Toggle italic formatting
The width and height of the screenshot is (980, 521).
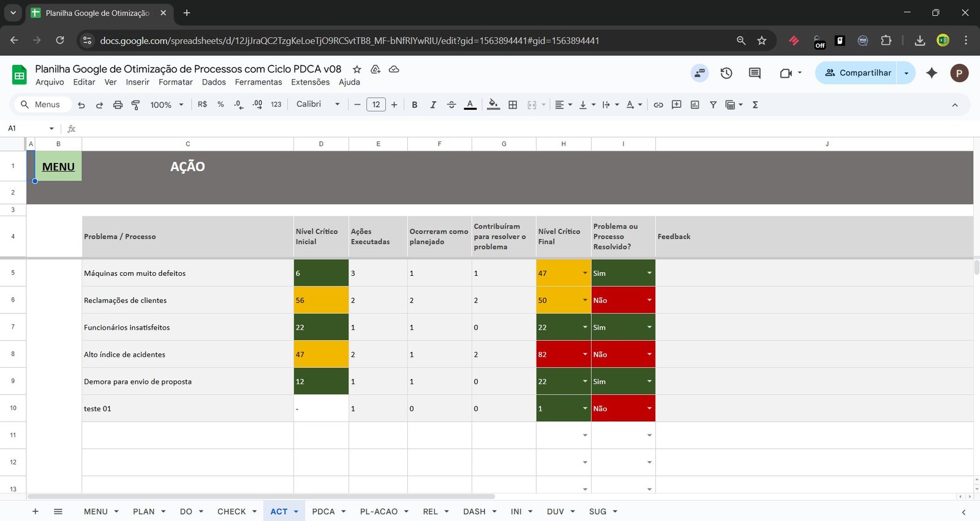pos(433,105)
